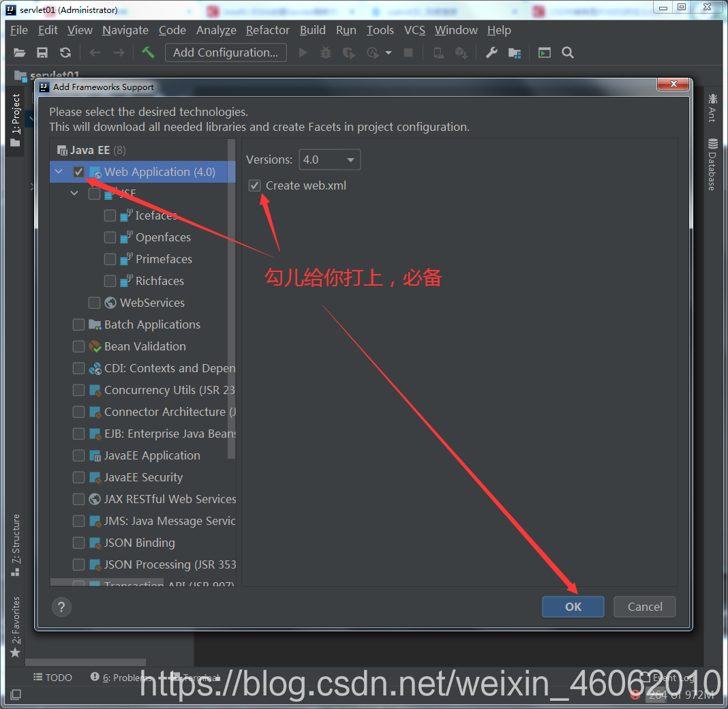This screenshot has width=728, height=709.
Task: Click the memory indicator in status bar
Action: [681, 695]
